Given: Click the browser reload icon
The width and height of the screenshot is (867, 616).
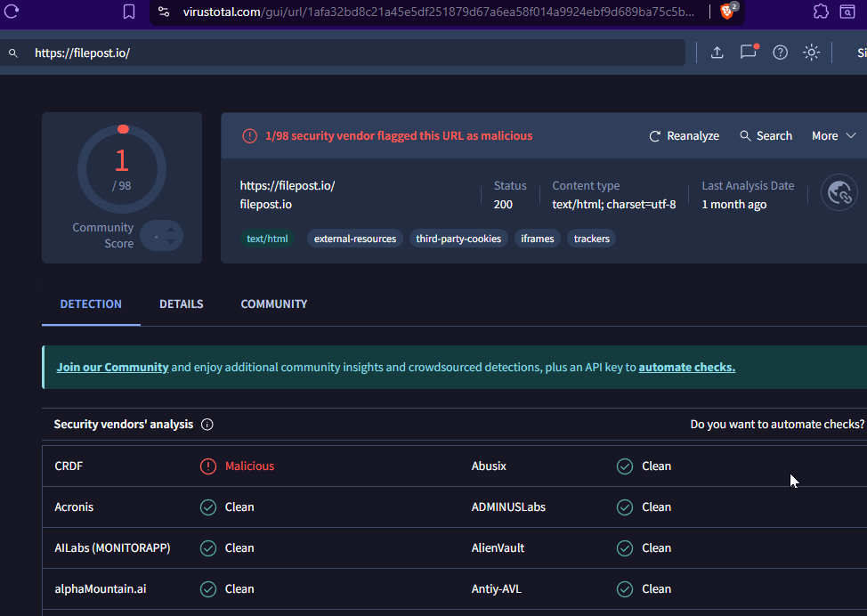Looking at the screenshot, I should (12, 12).
